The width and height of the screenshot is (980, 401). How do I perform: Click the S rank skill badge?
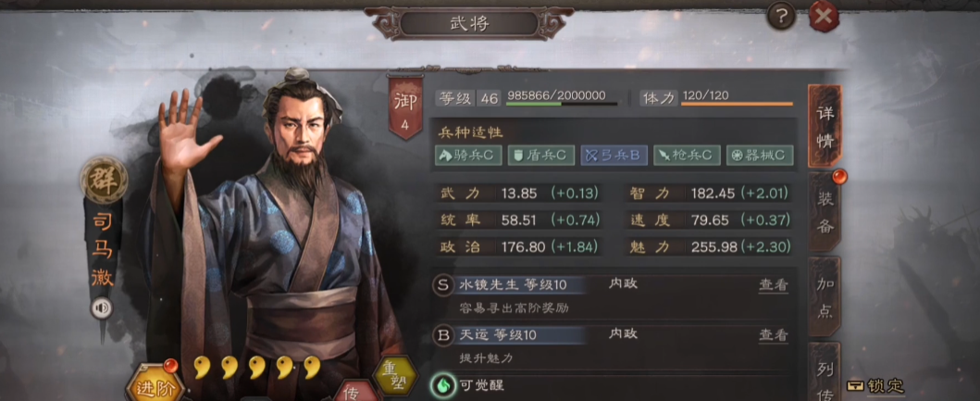coord(443,285)
